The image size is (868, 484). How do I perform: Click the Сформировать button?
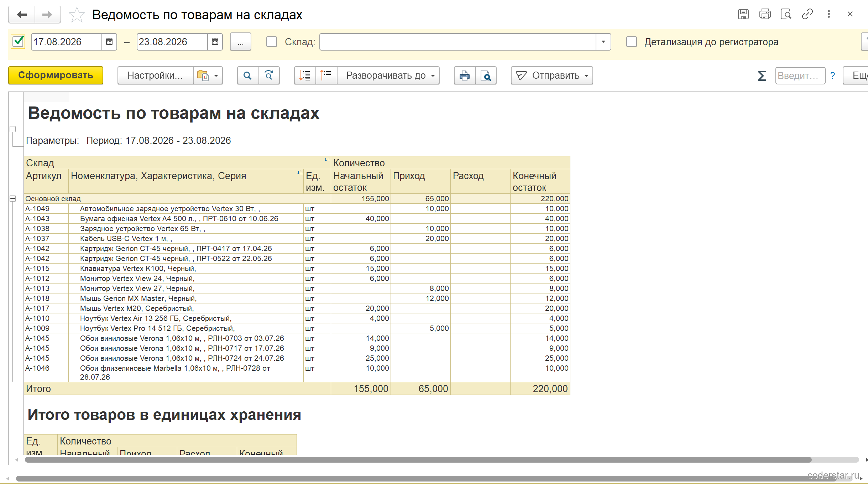[x=56, y=75]
